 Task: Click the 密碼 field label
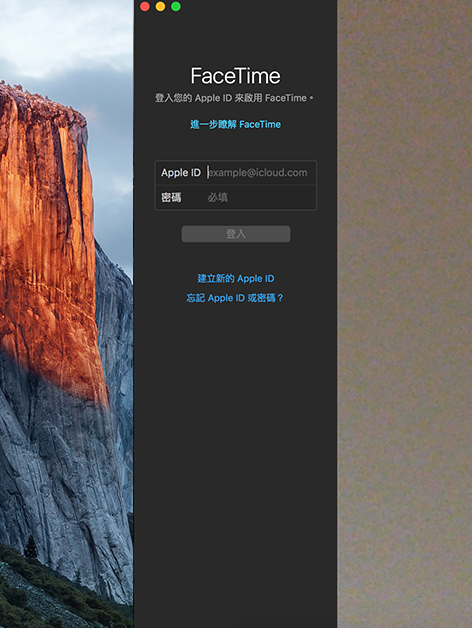(171, 197)
